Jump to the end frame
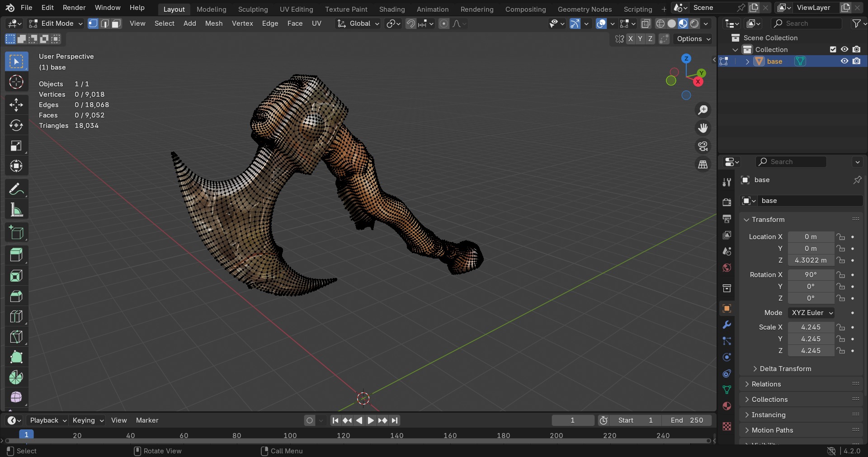 395,420
